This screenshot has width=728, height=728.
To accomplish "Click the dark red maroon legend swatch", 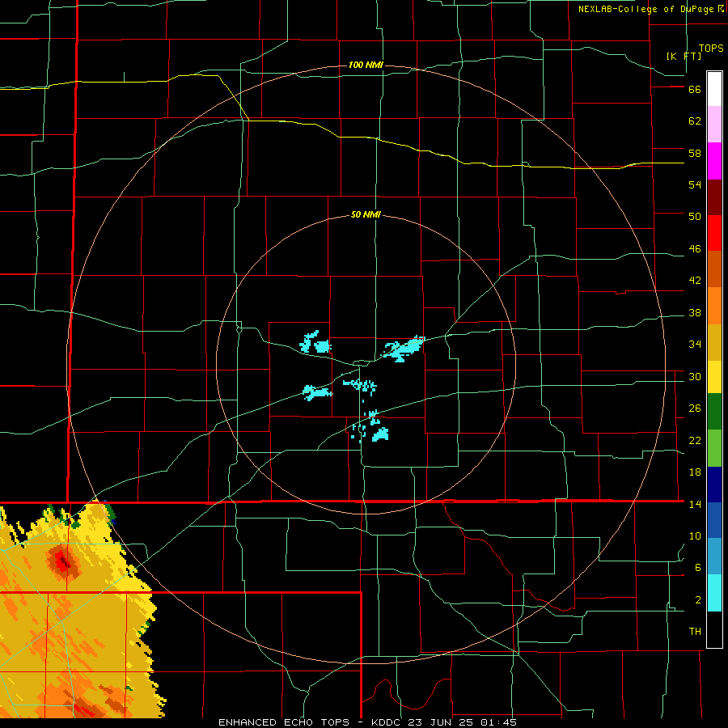I will coord(714,197).
